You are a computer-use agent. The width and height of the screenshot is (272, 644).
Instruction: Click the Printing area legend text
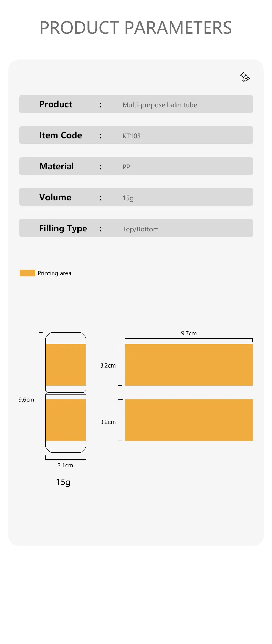(54, 273)
